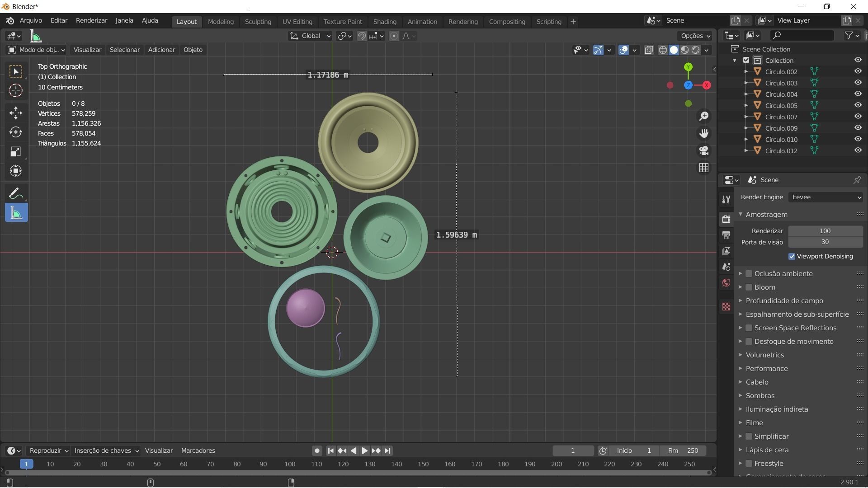This screenshot has height=488, width=868.
Task: Enable the Bloom checkbox
Action: tap(749, 287)
